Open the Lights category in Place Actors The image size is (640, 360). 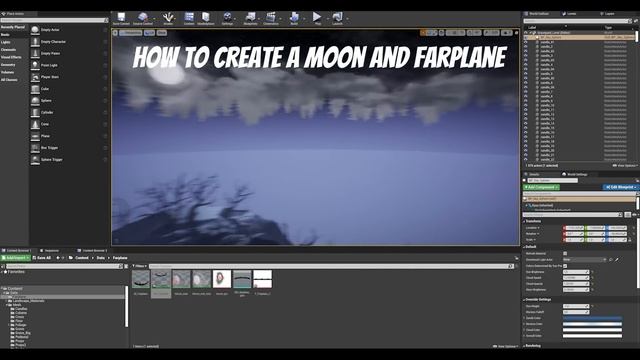[x=6, y=42]
